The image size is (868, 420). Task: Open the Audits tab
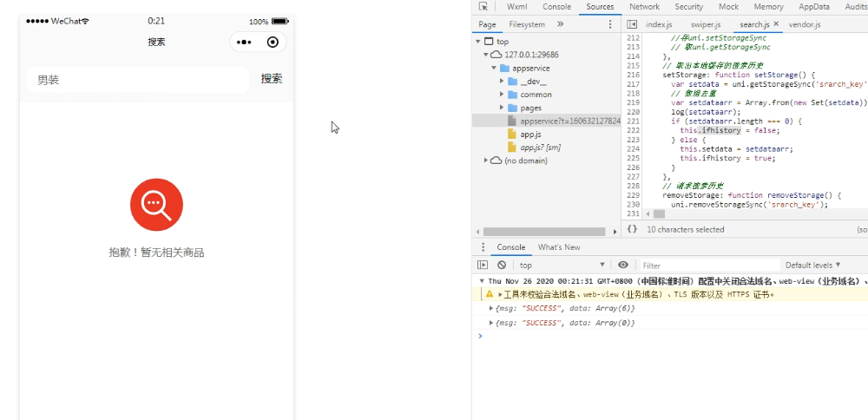click(856, 7)
